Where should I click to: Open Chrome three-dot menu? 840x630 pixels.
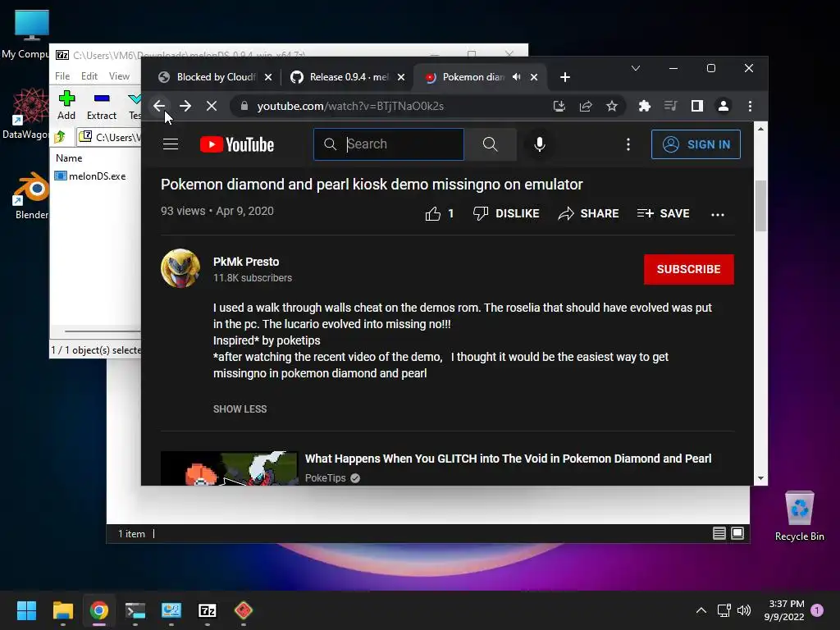[x=750, y=106]
